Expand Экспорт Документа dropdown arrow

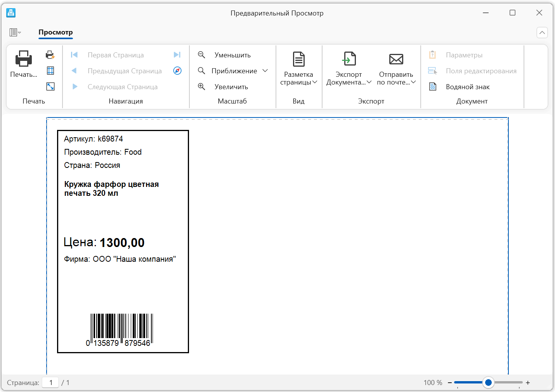coord(369,82)
